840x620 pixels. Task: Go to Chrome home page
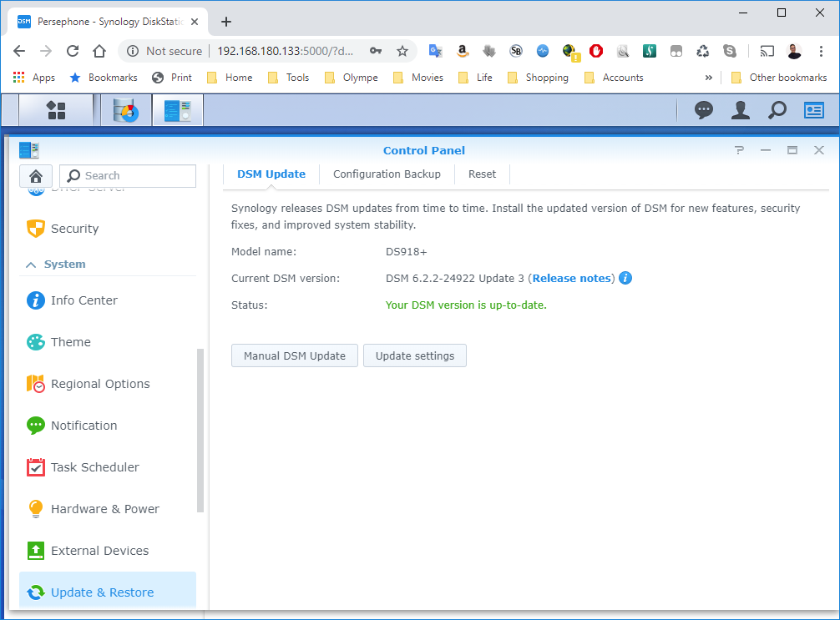tap(99, 52)
